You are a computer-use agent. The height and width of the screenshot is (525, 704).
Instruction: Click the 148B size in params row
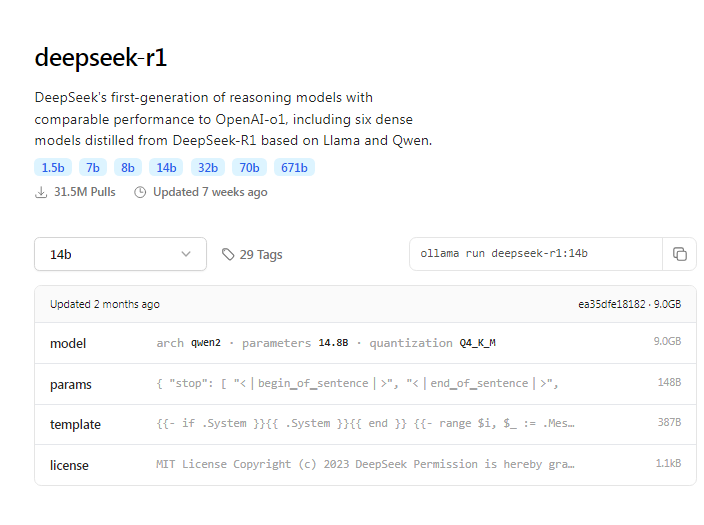pyautogui.click(x=669, y=382)
